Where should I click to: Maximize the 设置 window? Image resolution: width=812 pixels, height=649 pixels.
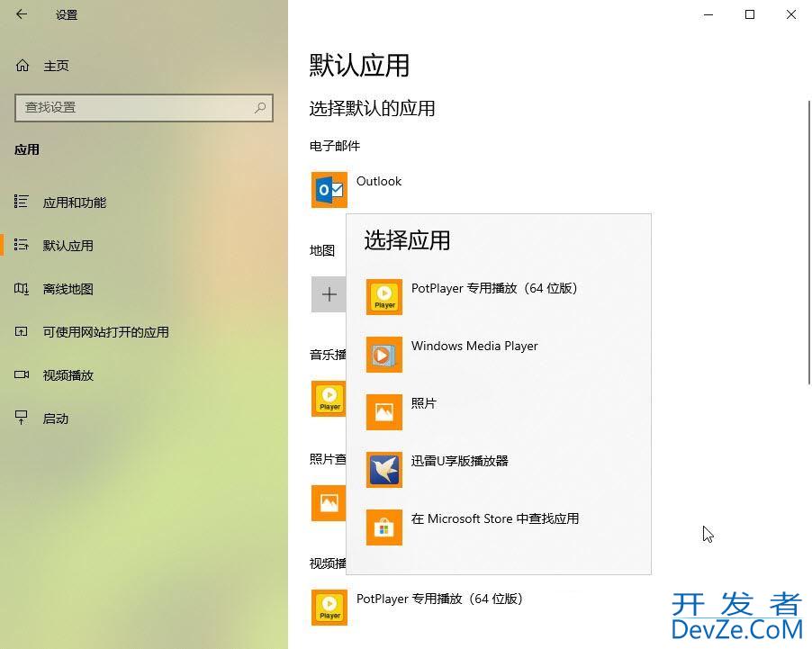[749, 14]
